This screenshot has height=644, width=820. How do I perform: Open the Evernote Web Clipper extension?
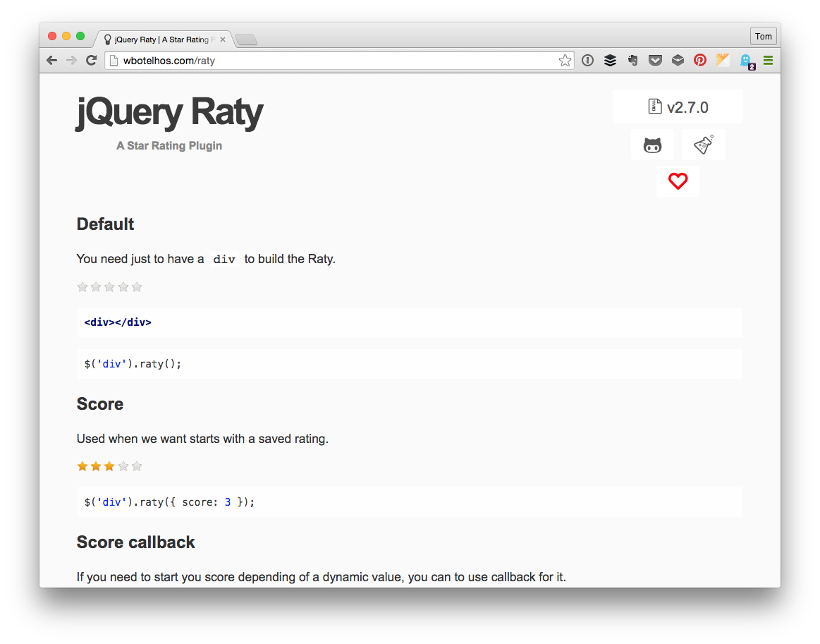632,60
